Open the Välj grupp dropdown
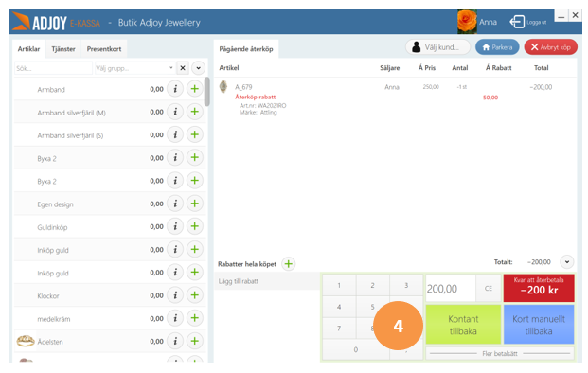The image size is (588, 373). [x=134, y=68]
